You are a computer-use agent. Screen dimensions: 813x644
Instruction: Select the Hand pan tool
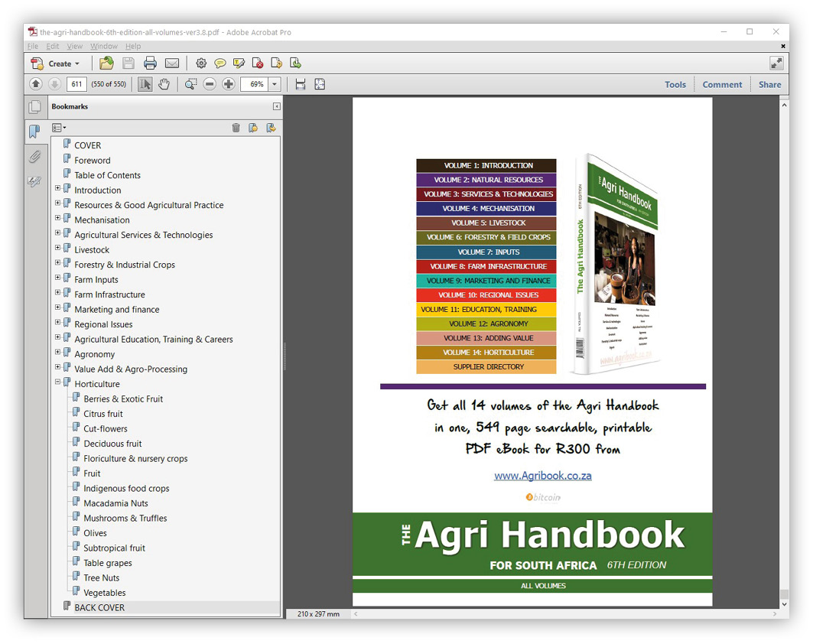(x=164, y=84)
